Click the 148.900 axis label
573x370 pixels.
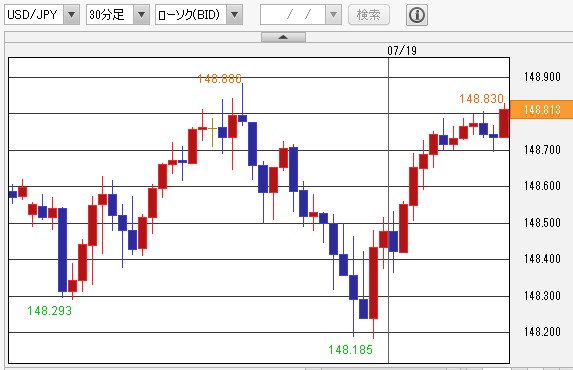[542, 76]
